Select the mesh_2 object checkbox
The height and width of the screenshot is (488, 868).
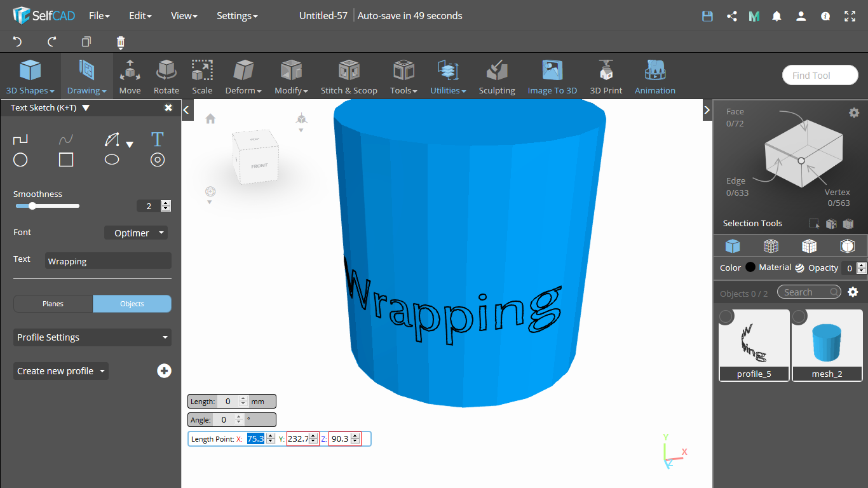point(799,316)
